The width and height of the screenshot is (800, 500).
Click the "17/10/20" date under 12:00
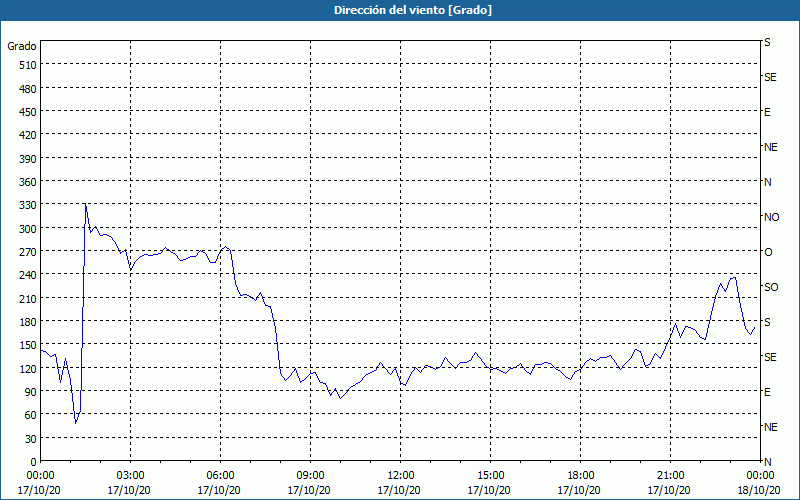click(x=399, y=490)
